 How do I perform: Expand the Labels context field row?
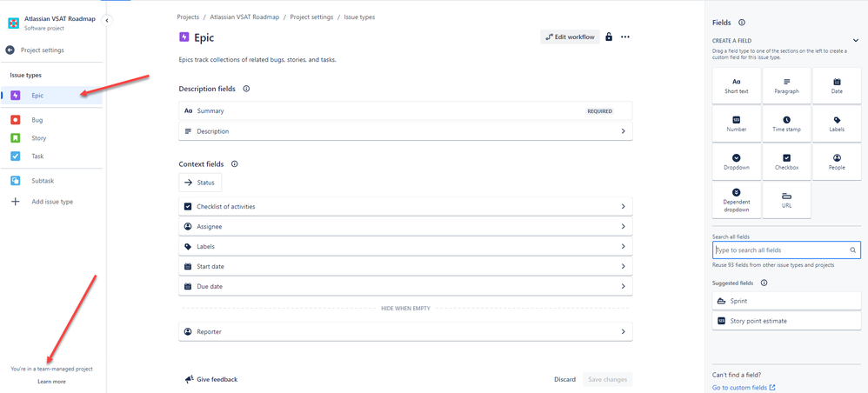405,246
